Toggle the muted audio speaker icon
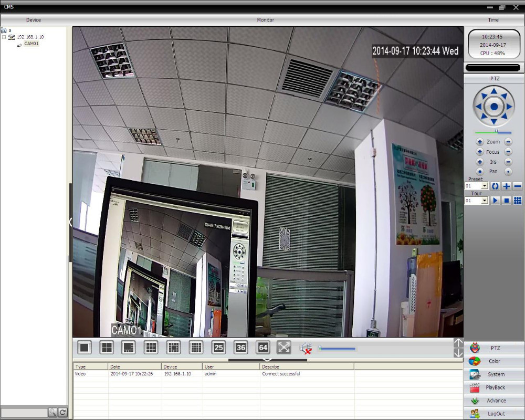Viewport: 525px width, 420px height. point(305,348)
